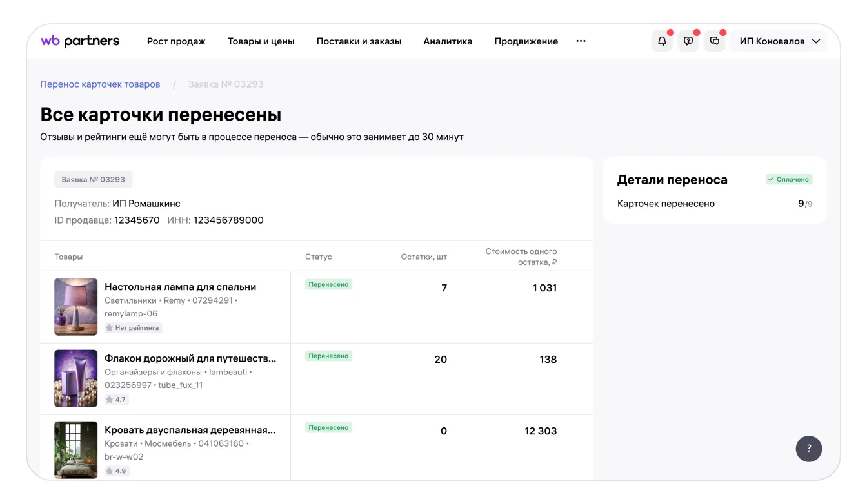Screen dimensions: 867x504
Task: Open the Продвижение menu item
Action: coord(526,41)
